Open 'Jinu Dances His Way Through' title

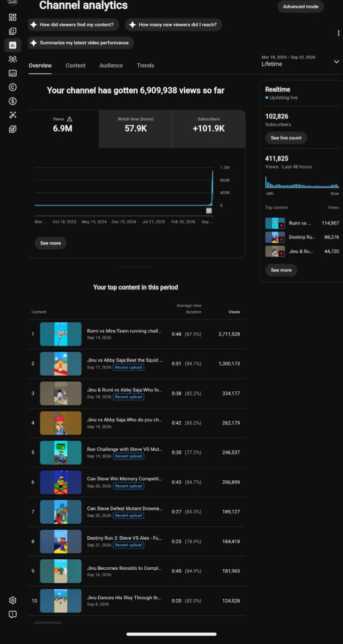pyautogui.click(x=124, y=598)
